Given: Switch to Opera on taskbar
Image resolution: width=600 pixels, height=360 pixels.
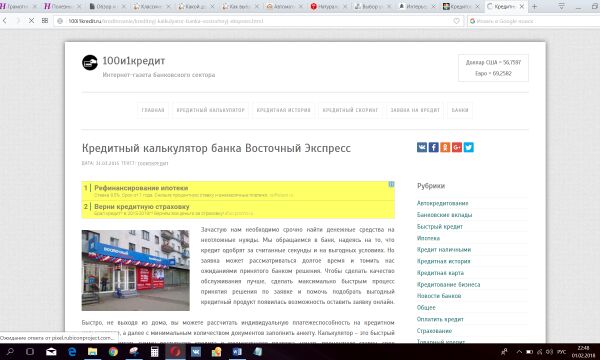Looking at the screenshot, I should point(175,352).
